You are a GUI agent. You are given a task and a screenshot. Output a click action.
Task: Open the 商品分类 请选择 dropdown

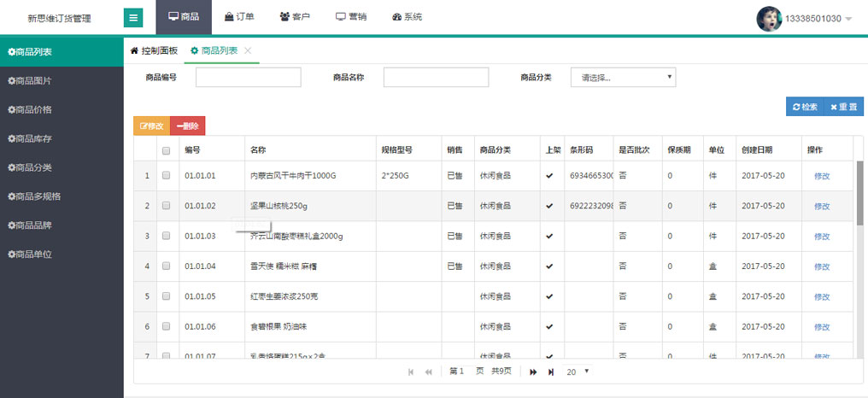click(x=624, y=78)
